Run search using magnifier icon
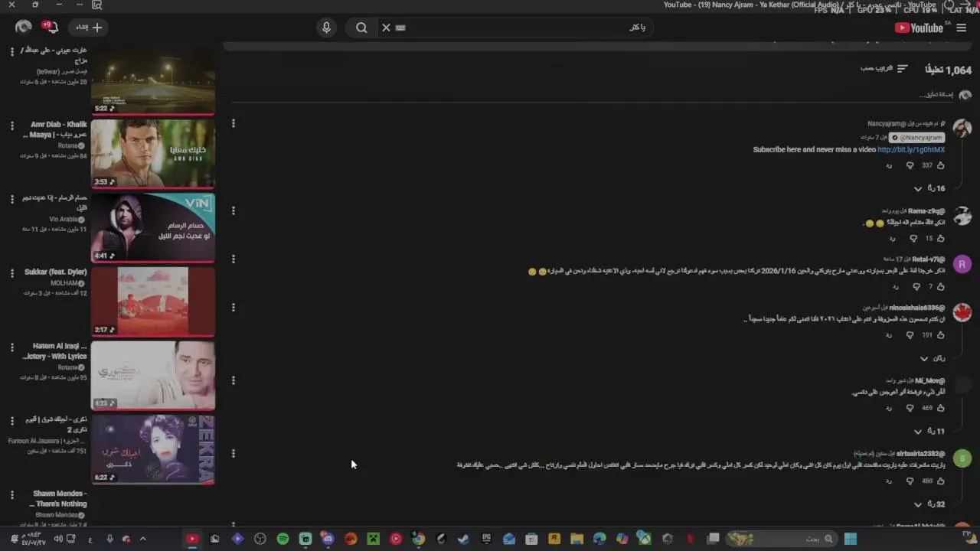 (361, 28)
